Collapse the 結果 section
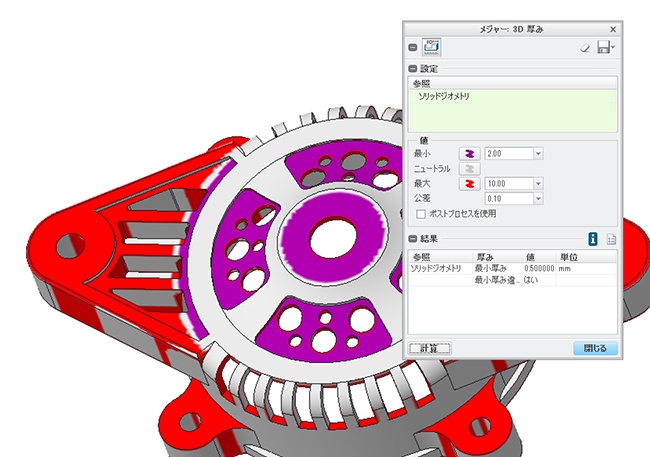The image size is (650, 457). (412, 239)
